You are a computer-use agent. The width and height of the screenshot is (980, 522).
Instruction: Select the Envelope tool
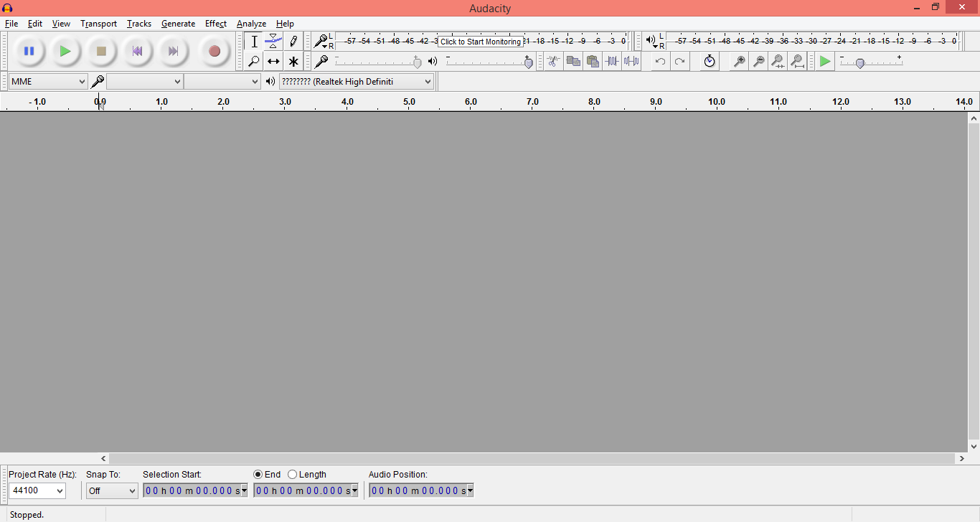[x=273, y=42]
